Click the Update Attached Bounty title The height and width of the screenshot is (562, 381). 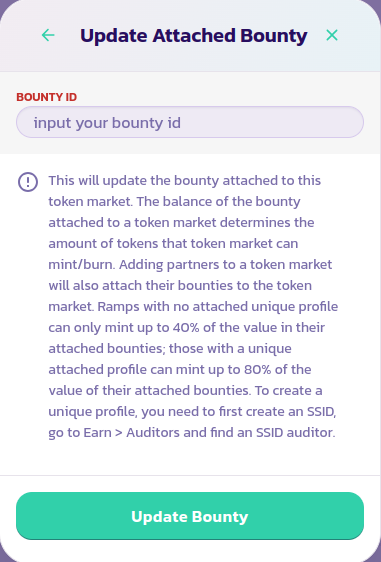(x=194, y=35)
